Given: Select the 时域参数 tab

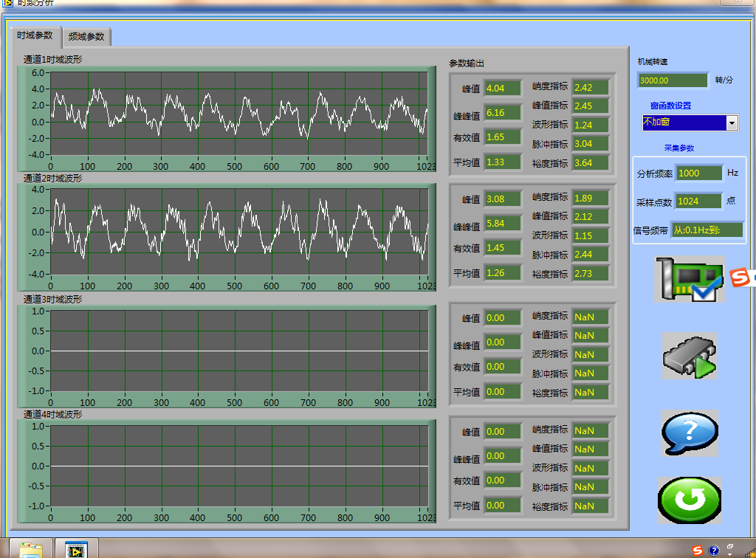Looking at the screenshot, I should click(35, 35).
